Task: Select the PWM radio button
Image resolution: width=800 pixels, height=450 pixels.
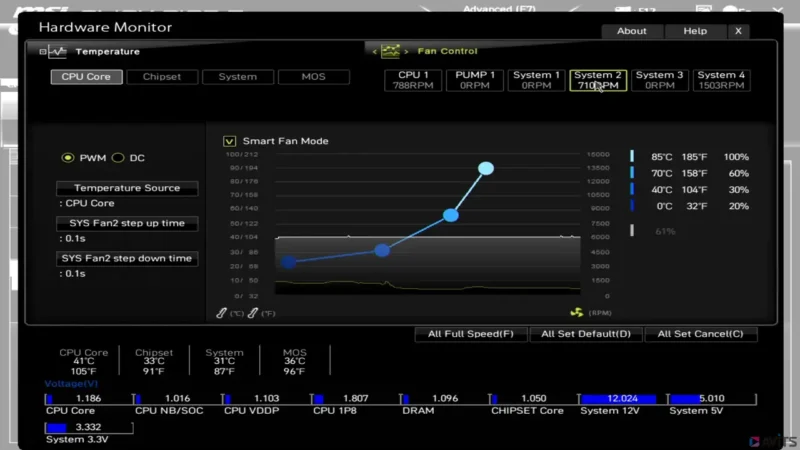Action: [68, 158]
